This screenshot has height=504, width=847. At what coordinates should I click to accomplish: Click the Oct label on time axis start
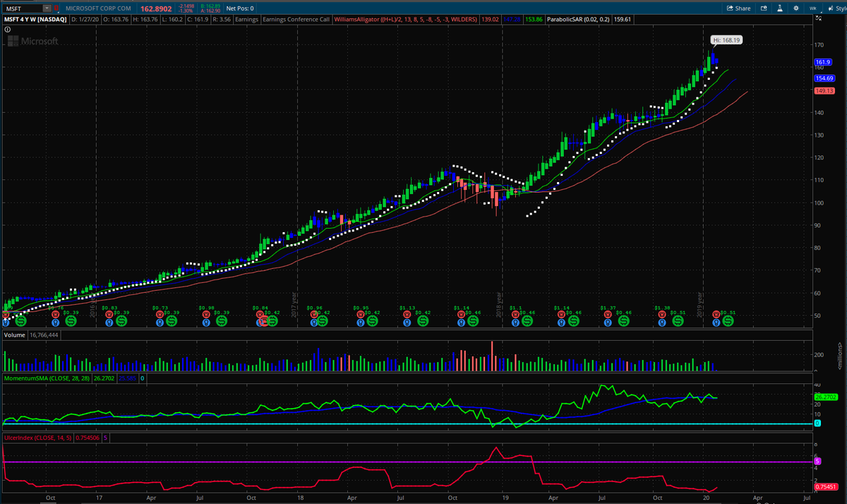(50, 498)
